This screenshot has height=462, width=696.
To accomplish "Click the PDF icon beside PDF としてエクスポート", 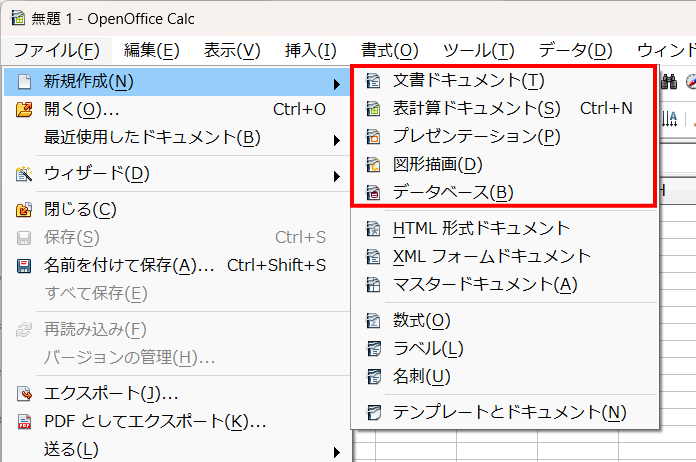I will (x=24, y=422).
